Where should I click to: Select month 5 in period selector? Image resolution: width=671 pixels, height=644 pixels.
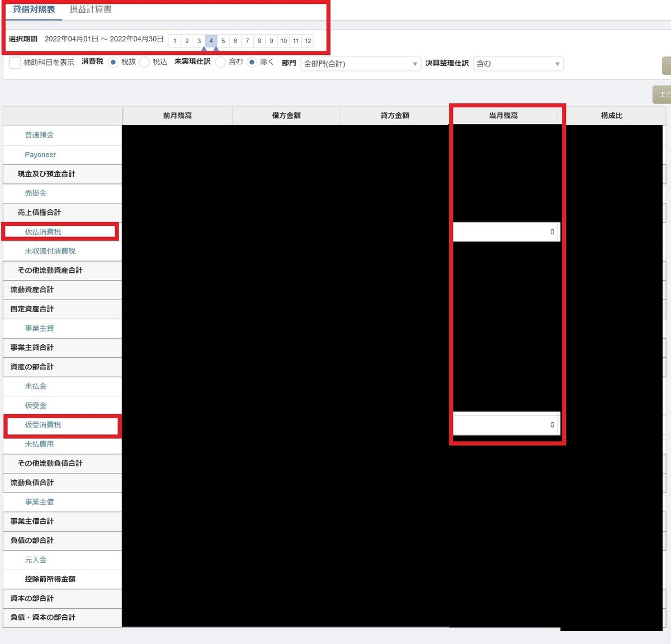tap(223, 41)
